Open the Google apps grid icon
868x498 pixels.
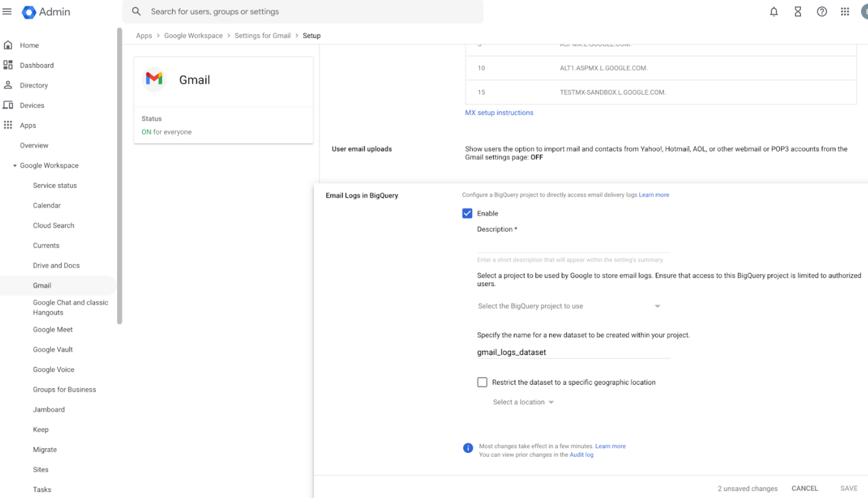pos(845,12)
